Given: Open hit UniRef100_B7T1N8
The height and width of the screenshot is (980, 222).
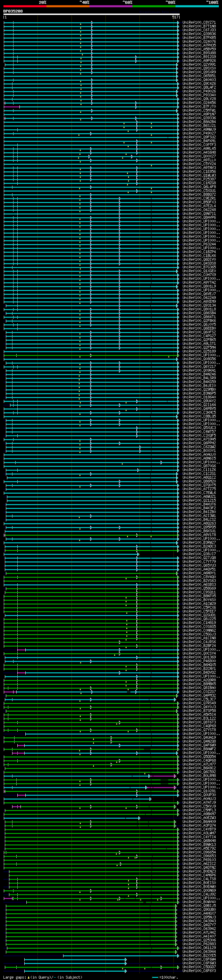Looking at the screenshot, I should tap(199, 26).
